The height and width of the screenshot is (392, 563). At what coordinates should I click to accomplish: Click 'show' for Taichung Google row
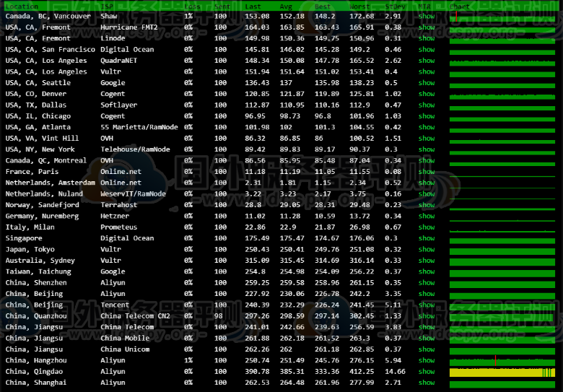tap(426, 271)
